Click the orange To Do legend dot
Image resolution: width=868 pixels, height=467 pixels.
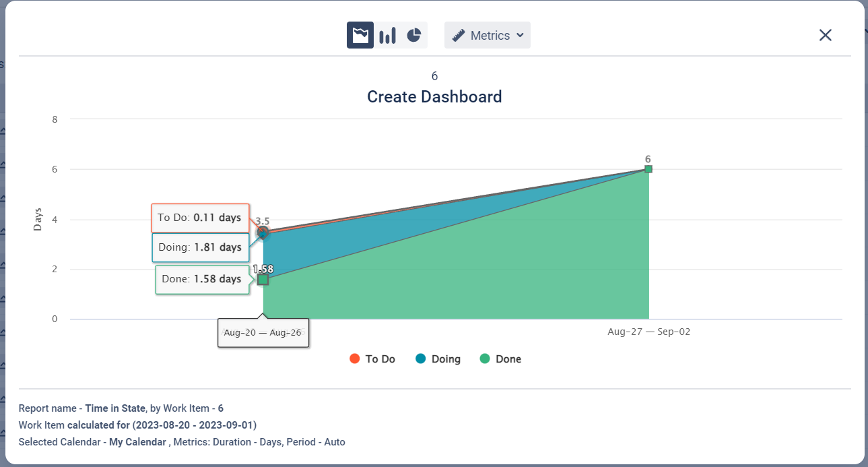click(355, 359)
